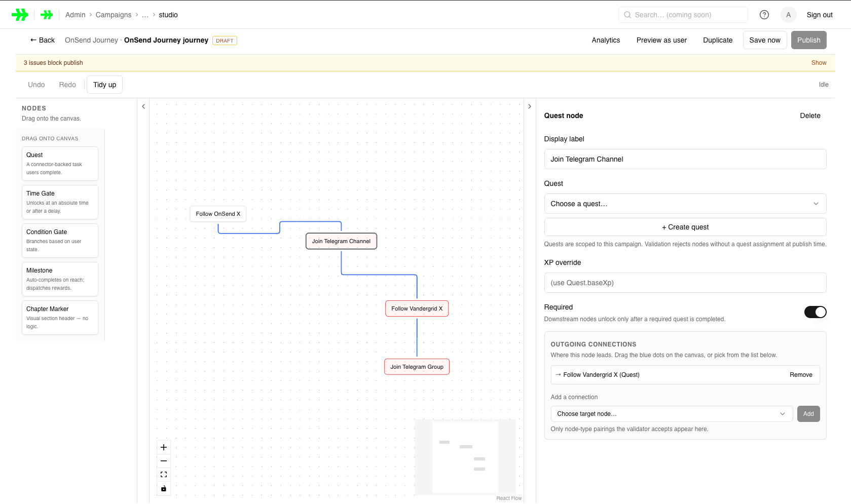Go to Campaigns breadcrumb
This screenshot has height=504, width=851.
coord(114,15)
